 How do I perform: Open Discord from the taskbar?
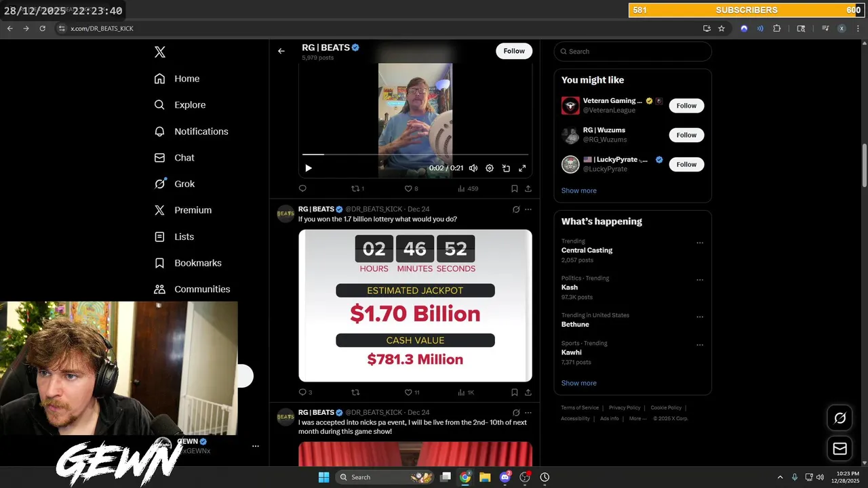click(x=505, y=477)
